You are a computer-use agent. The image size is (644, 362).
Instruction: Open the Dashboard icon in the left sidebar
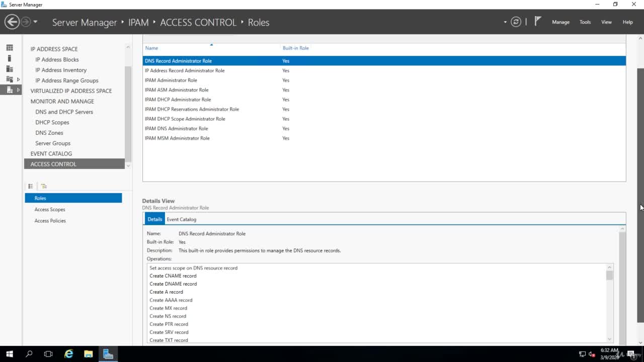pos(10,48)
